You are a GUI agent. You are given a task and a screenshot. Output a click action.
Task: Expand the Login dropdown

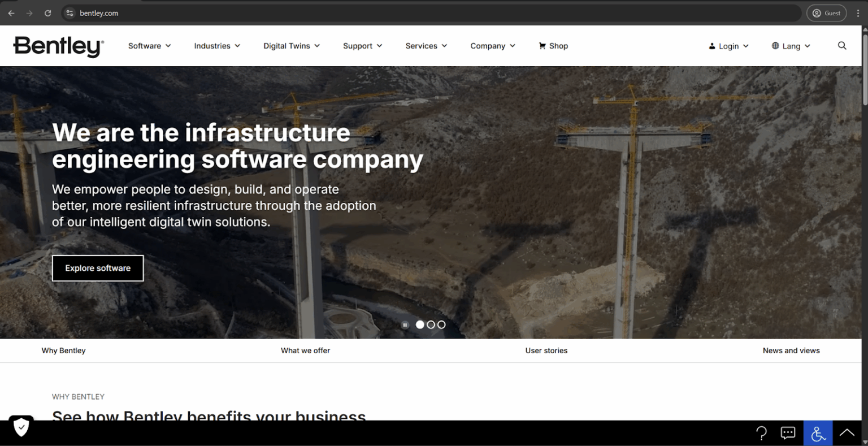(x=728, y=46)
